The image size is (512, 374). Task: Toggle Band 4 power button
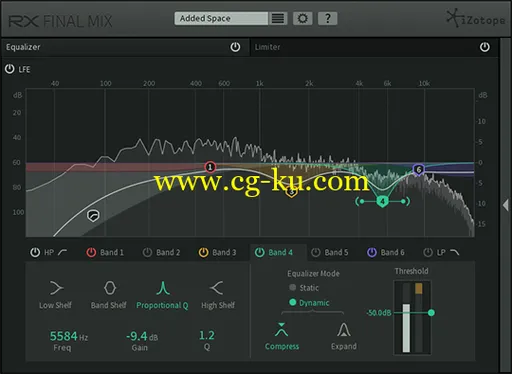(259, 252)
